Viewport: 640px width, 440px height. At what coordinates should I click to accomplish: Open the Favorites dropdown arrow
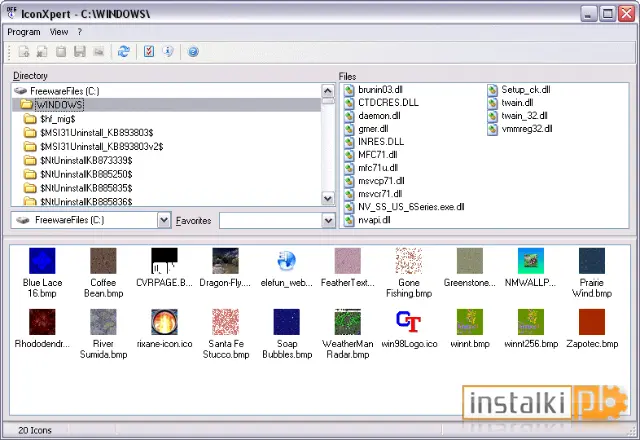(x=329, y=220)
